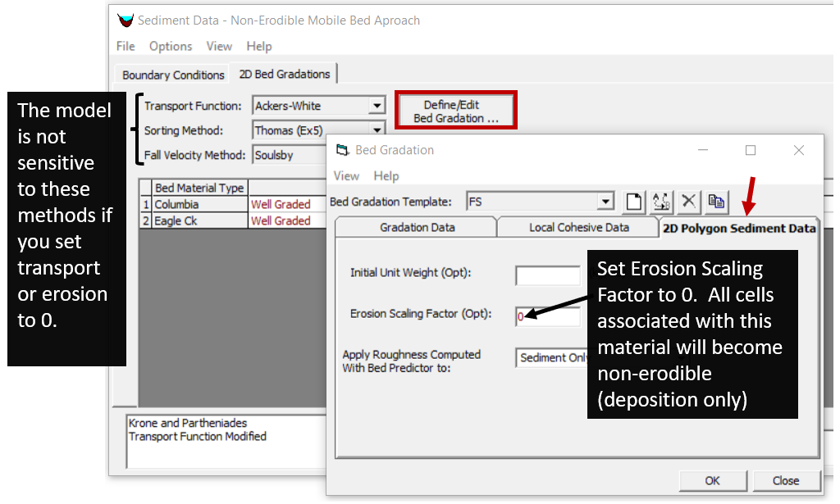
Task: Close the Bed Gradation window with X
Action: pyautogui.click(x=799, y=150)
